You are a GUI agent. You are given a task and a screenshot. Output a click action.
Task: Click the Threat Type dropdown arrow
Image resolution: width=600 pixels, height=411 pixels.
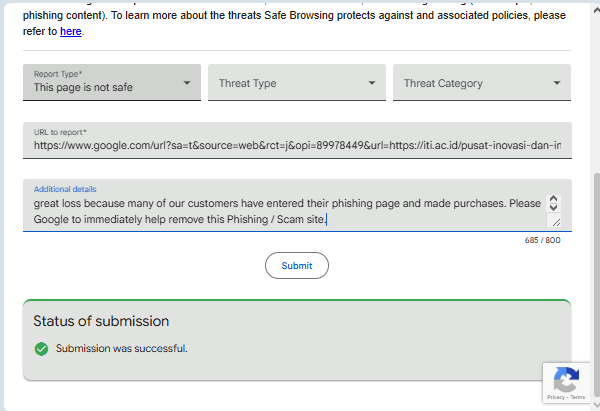point(372,83)
